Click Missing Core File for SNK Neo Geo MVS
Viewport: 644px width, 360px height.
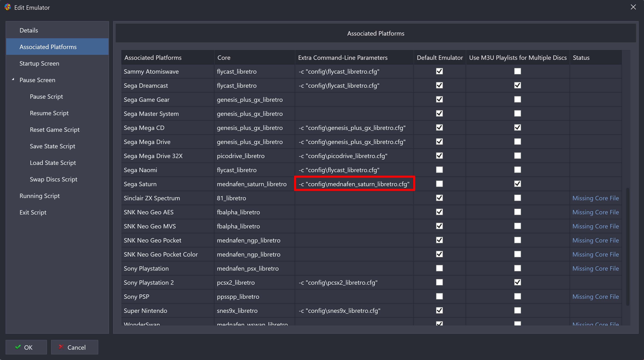[595, 226]
